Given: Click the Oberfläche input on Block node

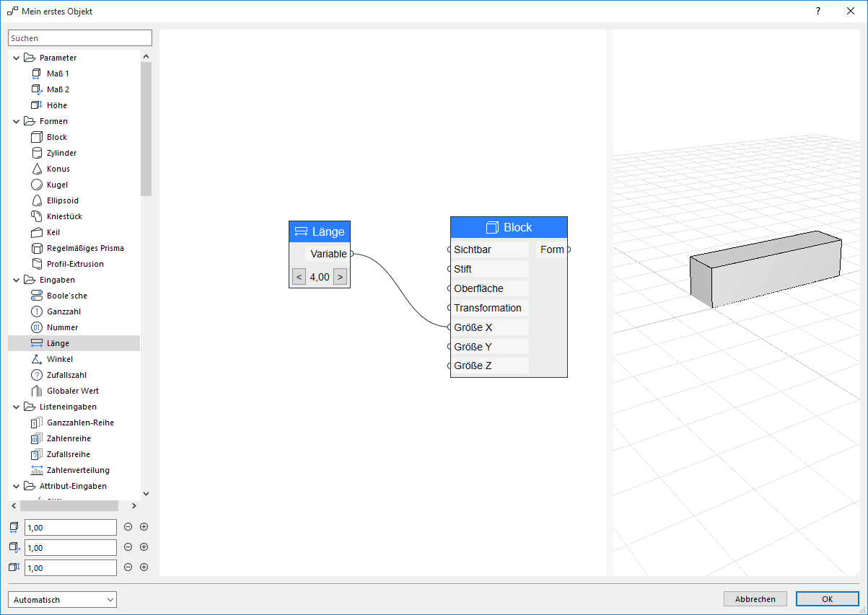Looking at the screenshot, I should click(x=450, y=288).
